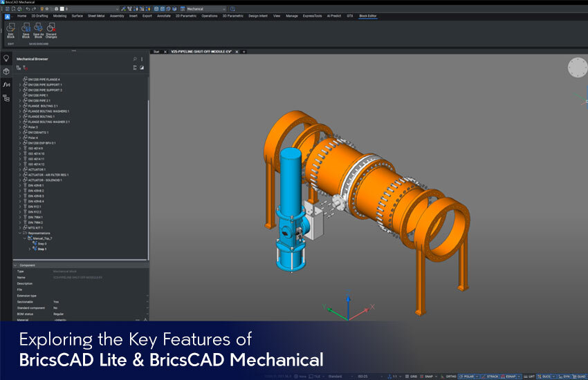
Task: Toggle GRID in the status bar
Action: tap(412, 377)
